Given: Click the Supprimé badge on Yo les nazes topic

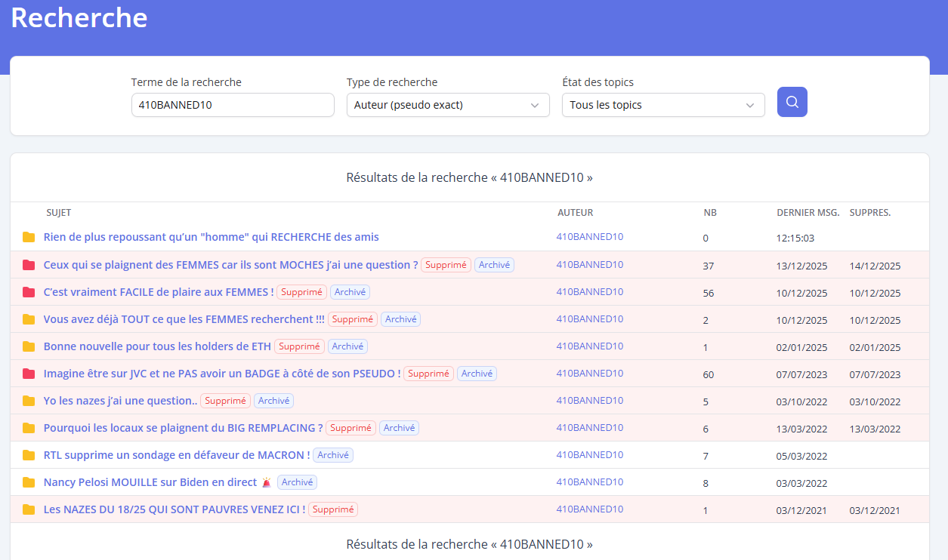Looking at the screenshot, I should click(x=225, y=401).
